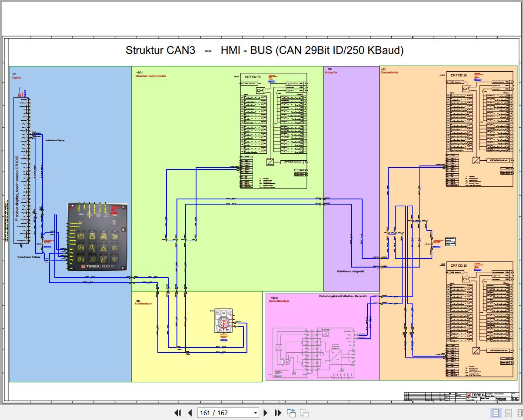Open the 161 / 162 page number dropdown
Viewport: 523px width, 420px height.
(256, 413)
